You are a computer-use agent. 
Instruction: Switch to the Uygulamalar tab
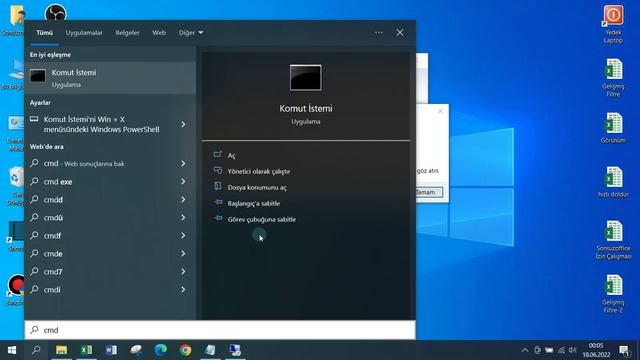point(84,33)
